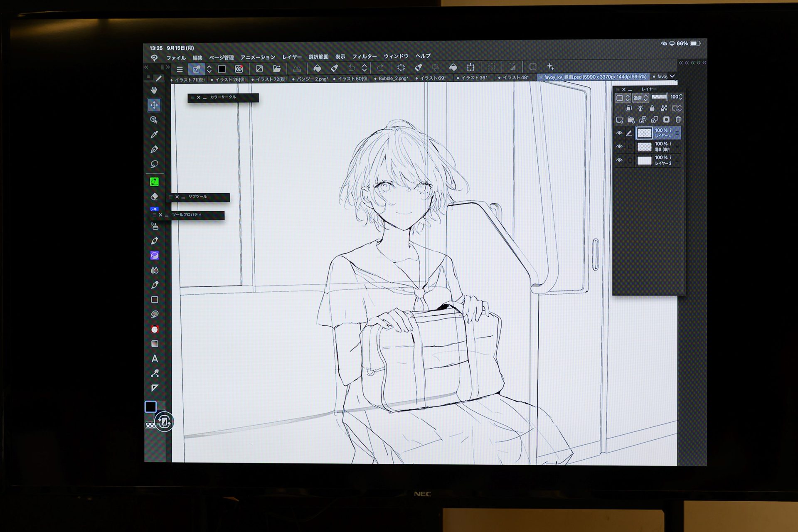Expand the document tabs overflow chevron

672,76
